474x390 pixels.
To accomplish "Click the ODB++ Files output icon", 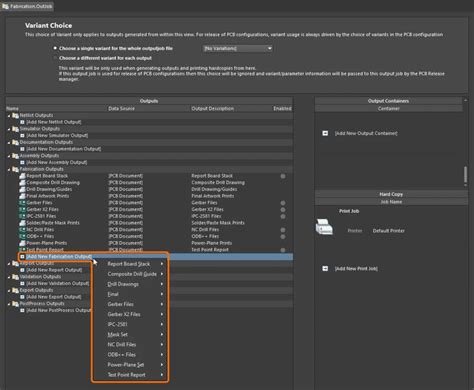I will click(x=22, y=236).
